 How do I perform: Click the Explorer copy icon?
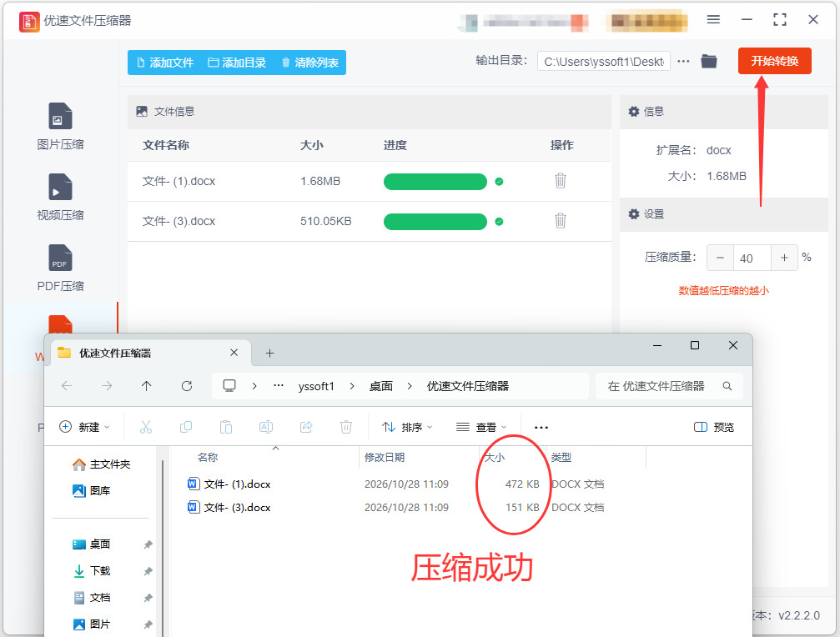186,427
